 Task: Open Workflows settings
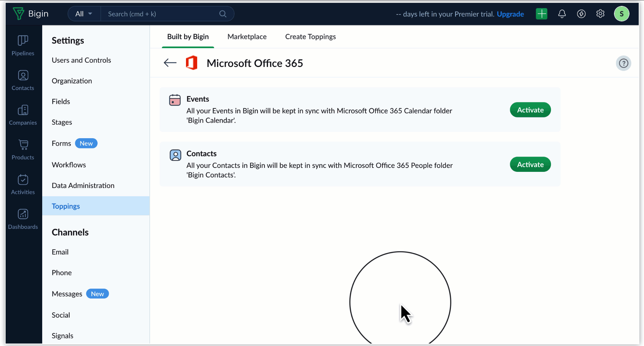click(69, 165)
